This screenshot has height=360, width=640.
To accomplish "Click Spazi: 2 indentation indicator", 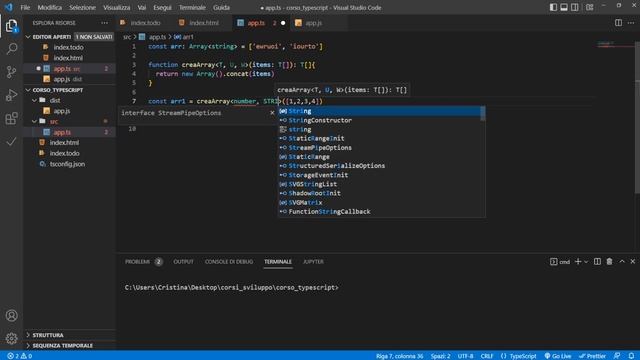I will tap(440, 356).
